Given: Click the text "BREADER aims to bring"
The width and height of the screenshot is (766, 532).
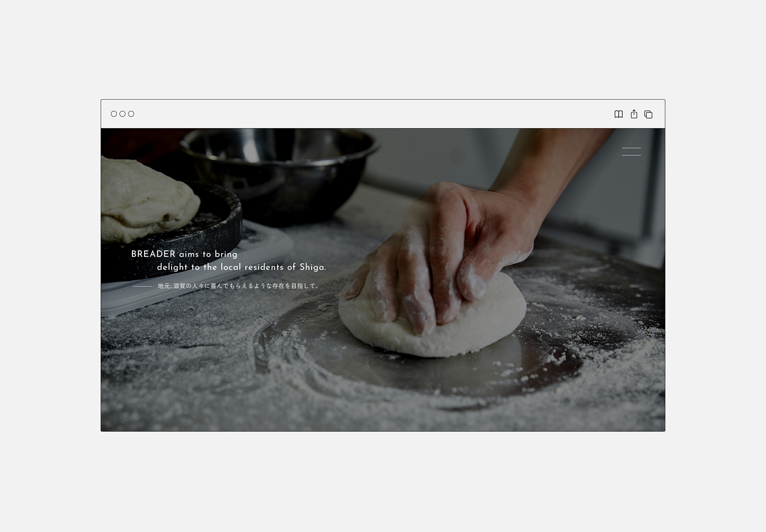Looking at the screenshot, I should click(x=184, y=254).
